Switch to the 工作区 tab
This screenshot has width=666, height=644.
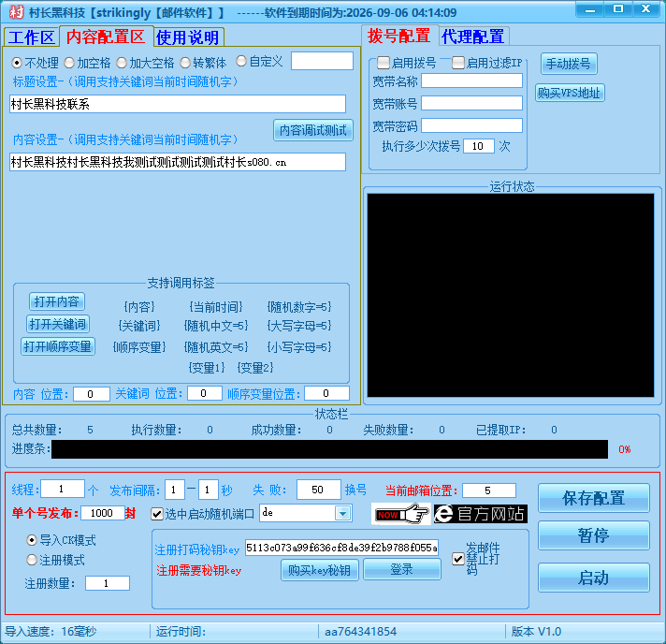click(32, 37)
